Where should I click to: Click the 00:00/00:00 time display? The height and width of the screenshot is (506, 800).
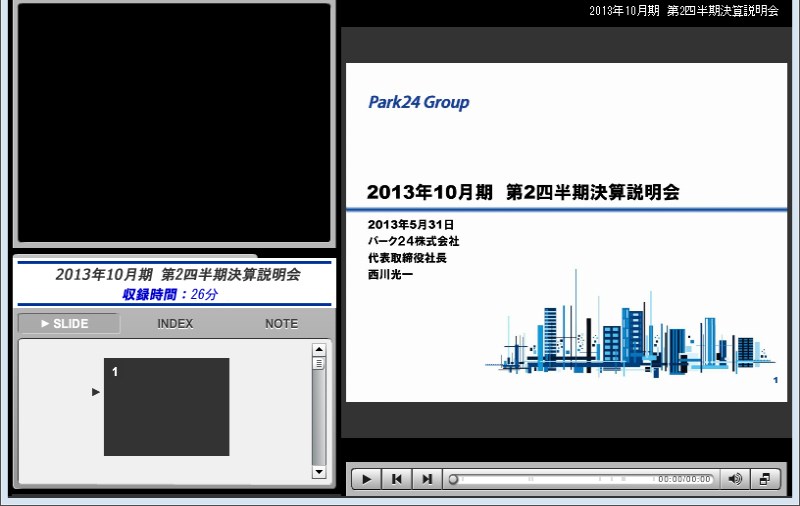(x=684, y=479)
